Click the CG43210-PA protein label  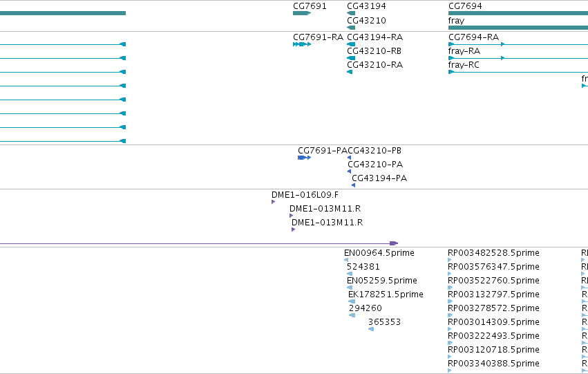click(x=375, y=165)
